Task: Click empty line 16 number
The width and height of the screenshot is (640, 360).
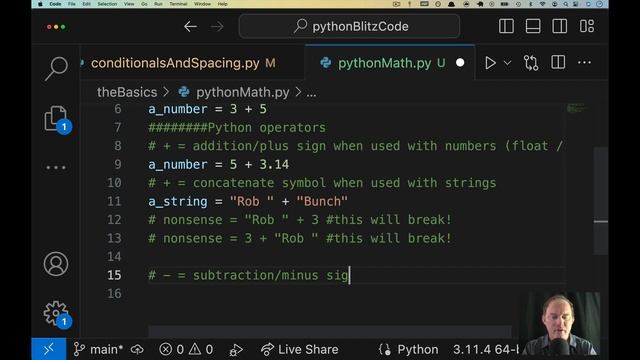Action: click(x=114, y=293)
